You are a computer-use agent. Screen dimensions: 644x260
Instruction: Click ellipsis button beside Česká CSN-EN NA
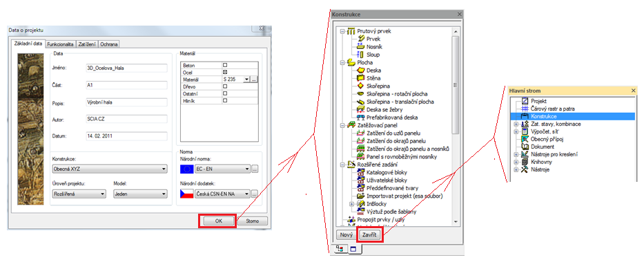click(255, 194)
